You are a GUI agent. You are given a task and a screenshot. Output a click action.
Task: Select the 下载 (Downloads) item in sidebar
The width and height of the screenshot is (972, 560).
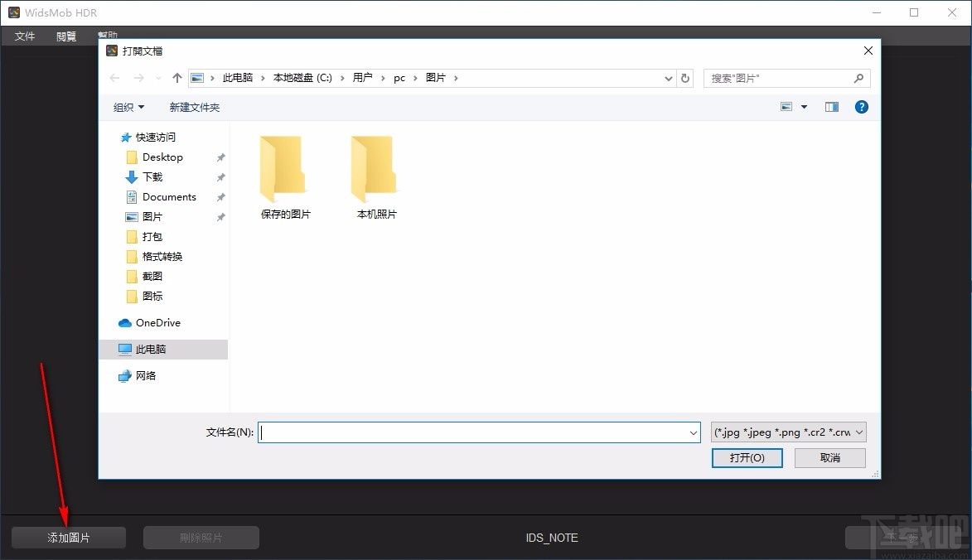pyautogui.click(x=152, y=176)
